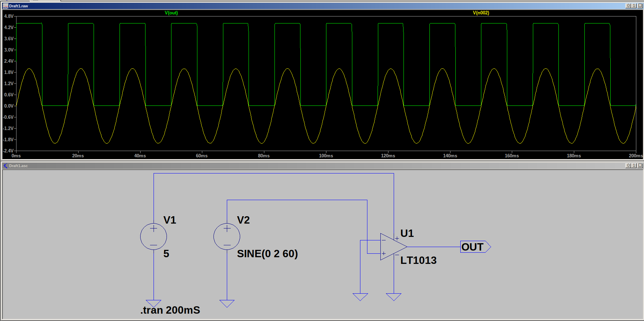This screenshot has width=644, height=321.
Task: Click the Draft1.asc schematic window icon
Action: pyautogui.click(x=5, y=165)
